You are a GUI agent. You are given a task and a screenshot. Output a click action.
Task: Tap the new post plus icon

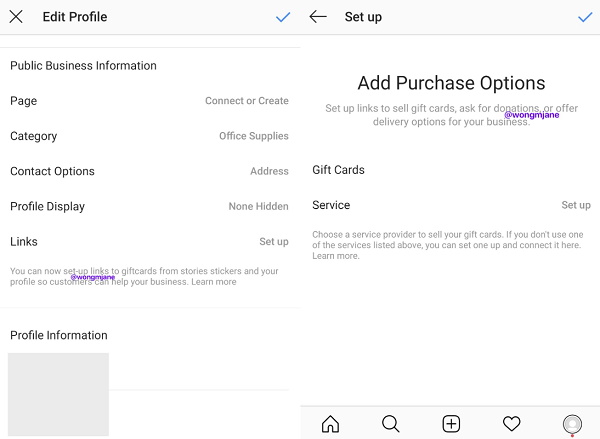click(x=451, y=424)
